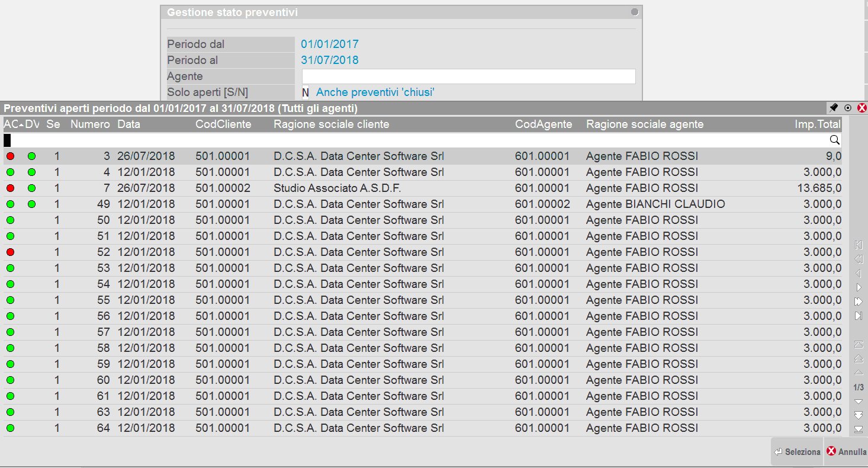Click the Agente input field
This screenshot has width=868, height=468.
click(x=468, y=76)
